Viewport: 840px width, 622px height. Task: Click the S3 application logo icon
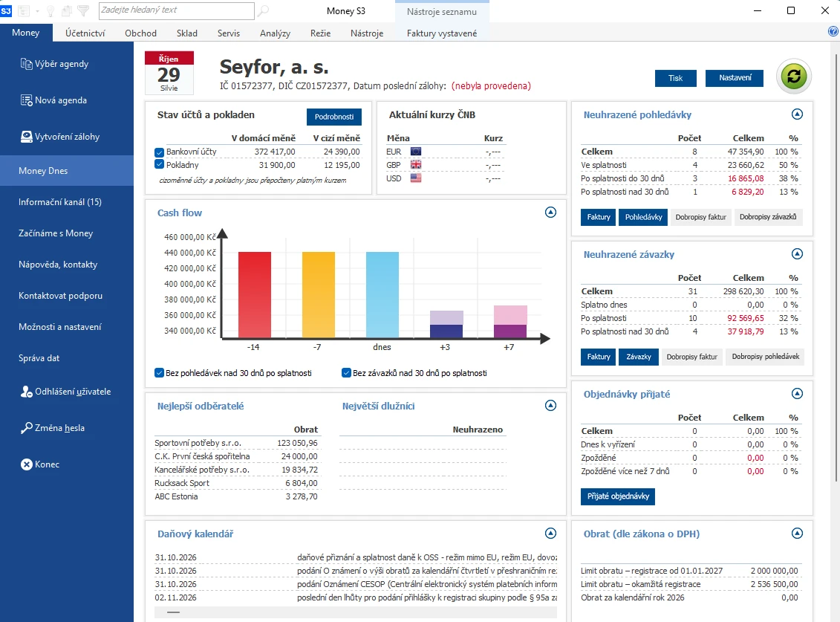pyautogui.click(x=6, y=10)
